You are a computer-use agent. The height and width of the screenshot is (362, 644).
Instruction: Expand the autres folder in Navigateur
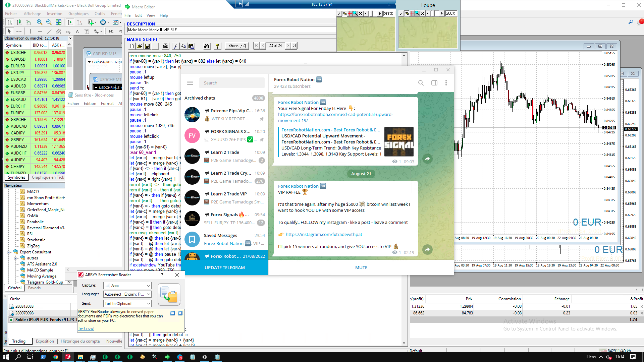[15, 258]
